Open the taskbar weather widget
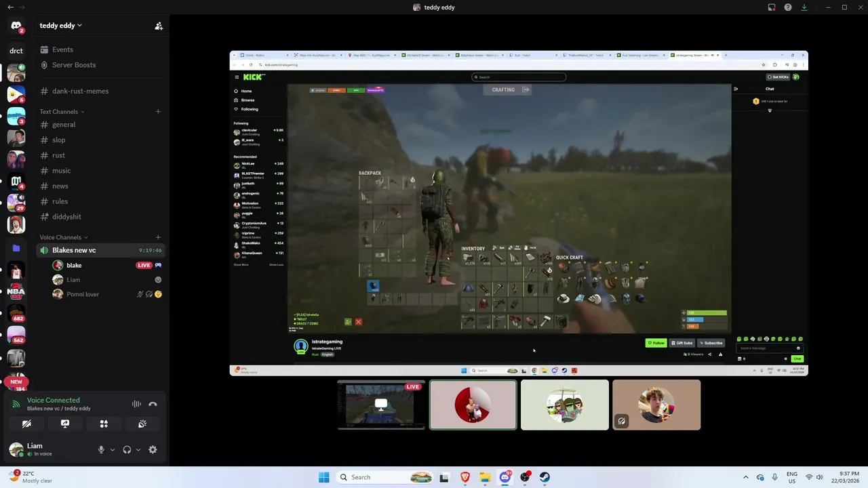This screenshot has height=488, width=868. [31, 477]
